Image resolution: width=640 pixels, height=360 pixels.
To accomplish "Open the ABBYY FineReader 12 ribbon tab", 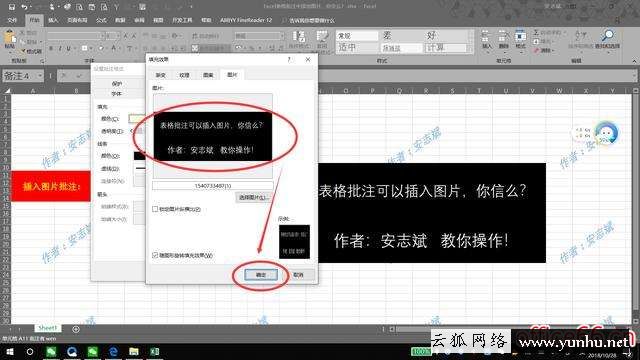I will (246, 20).
